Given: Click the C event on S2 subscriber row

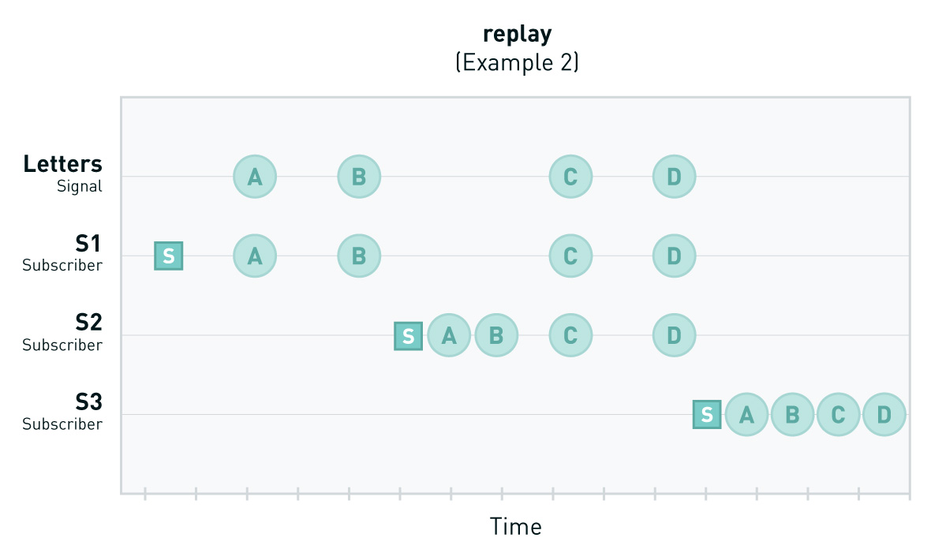Looking at the screenshot, I should pos(570,335).
